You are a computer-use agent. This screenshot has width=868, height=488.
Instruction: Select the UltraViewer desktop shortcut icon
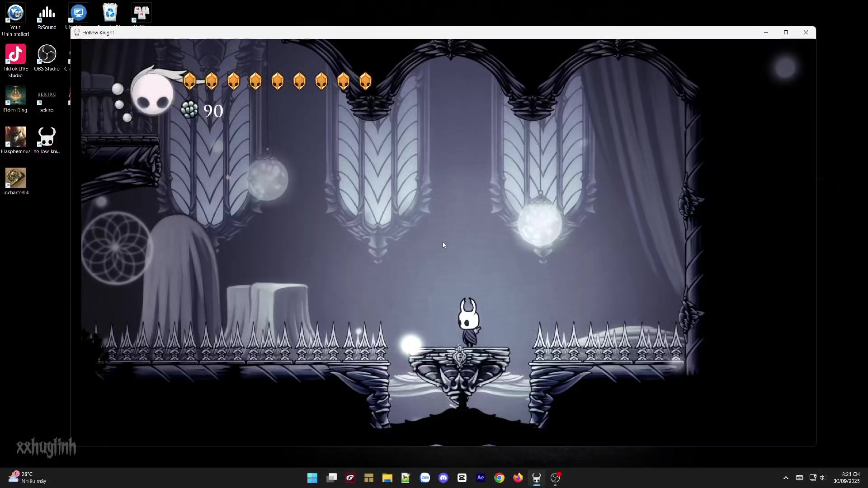pyautogui.click(x=78, y=14)
